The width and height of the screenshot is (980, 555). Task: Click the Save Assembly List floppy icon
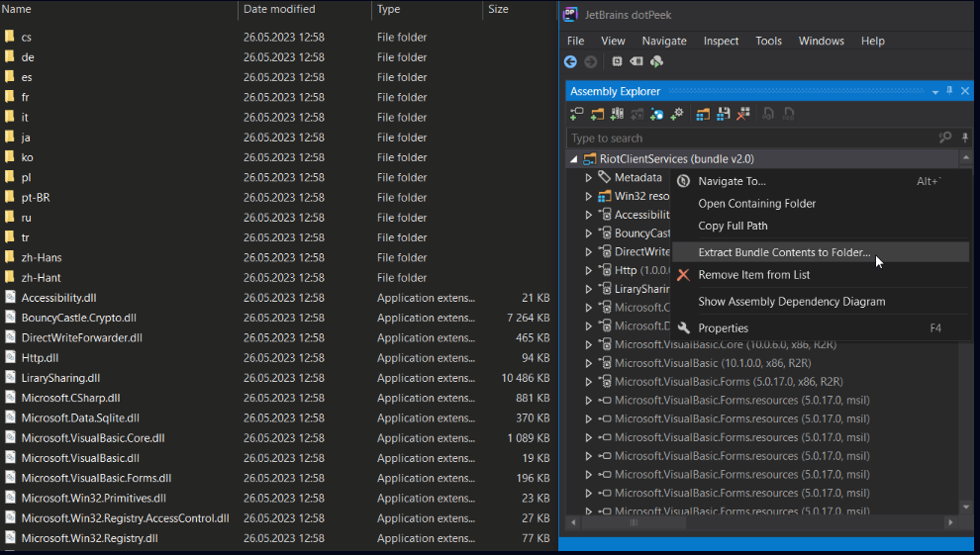(x=724, y=114)
